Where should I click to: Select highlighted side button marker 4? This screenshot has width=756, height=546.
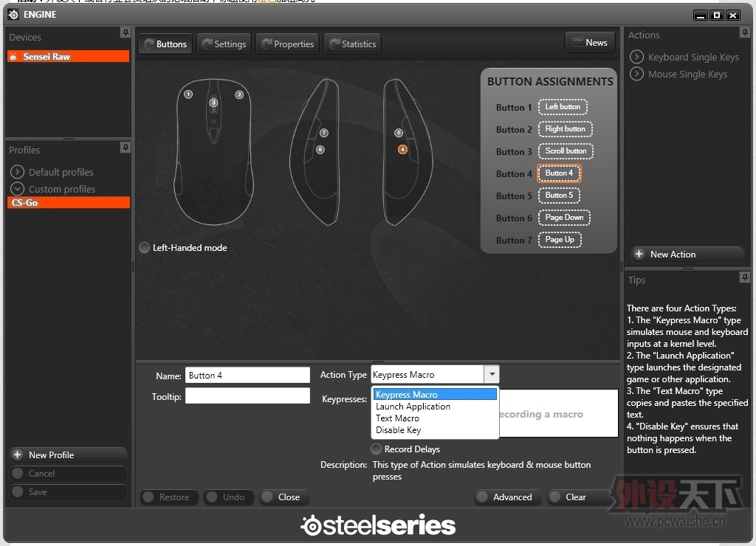(x=402, y=149)
